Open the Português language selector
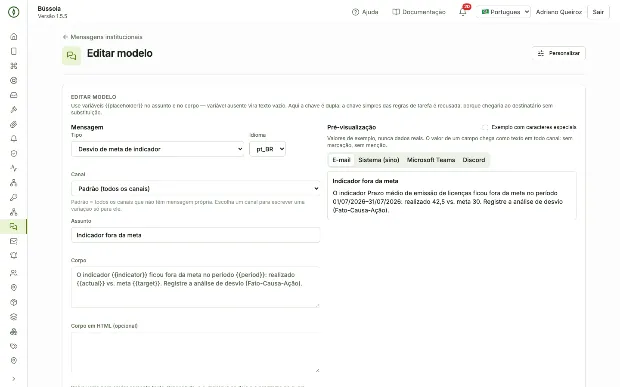This screenshot has height=387, width=620. tap(504, 12)
